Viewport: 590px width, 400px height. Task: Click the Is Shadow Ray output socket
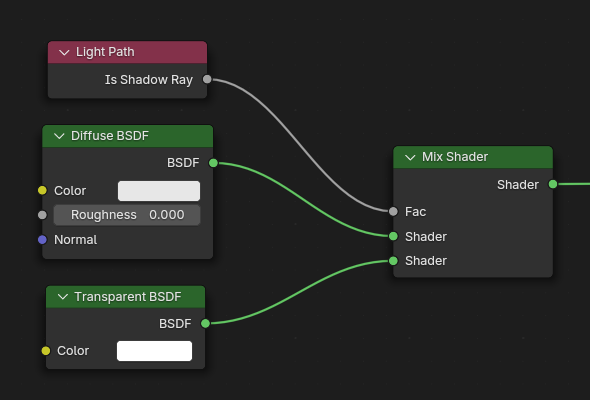207,79
